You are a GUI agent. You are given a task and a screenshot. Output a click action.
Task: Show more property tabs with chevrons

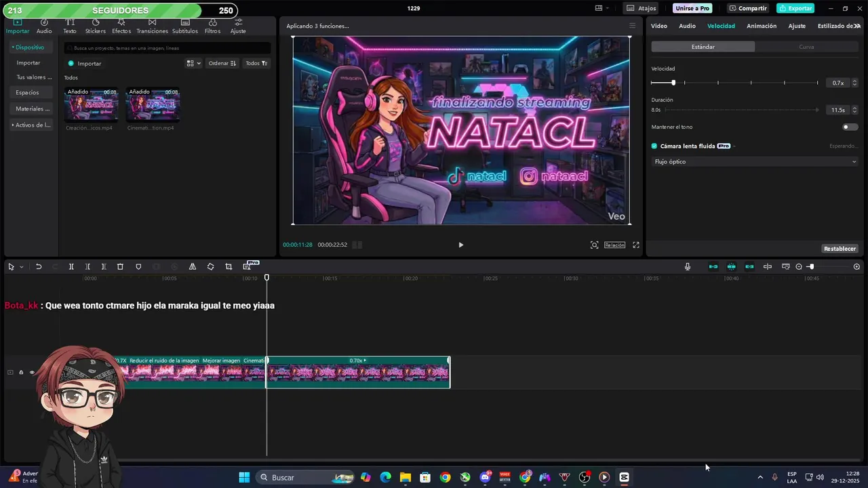coord(857,26)
